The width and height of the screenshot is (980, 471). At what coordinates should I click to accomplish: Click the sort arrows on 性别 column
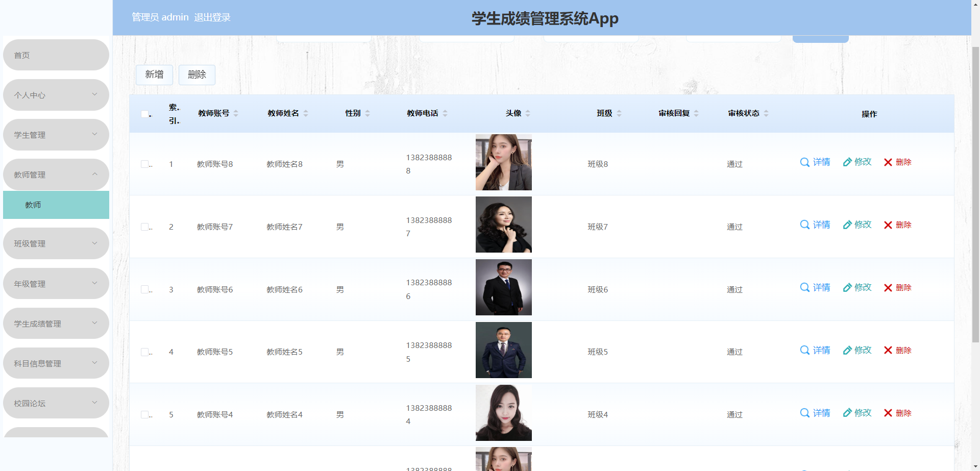pyautogui.click(x=368, y=113)
